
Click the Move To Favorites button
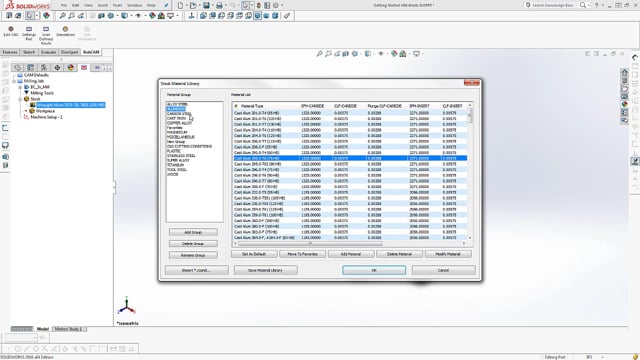pyautogui.click(x=302, y=254)
